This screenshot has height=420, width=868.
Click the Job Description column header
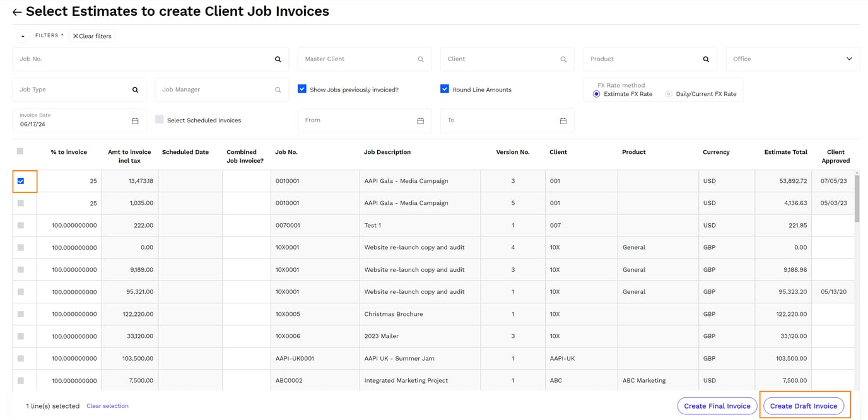point(387,152)
